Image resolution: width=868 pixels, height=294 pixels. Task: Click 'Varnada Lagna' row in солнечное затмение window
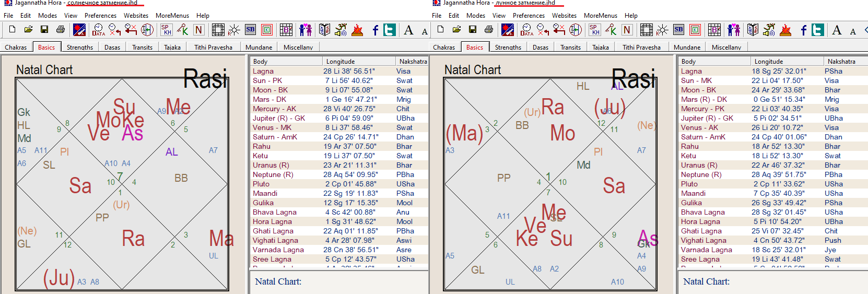[339, 250]
